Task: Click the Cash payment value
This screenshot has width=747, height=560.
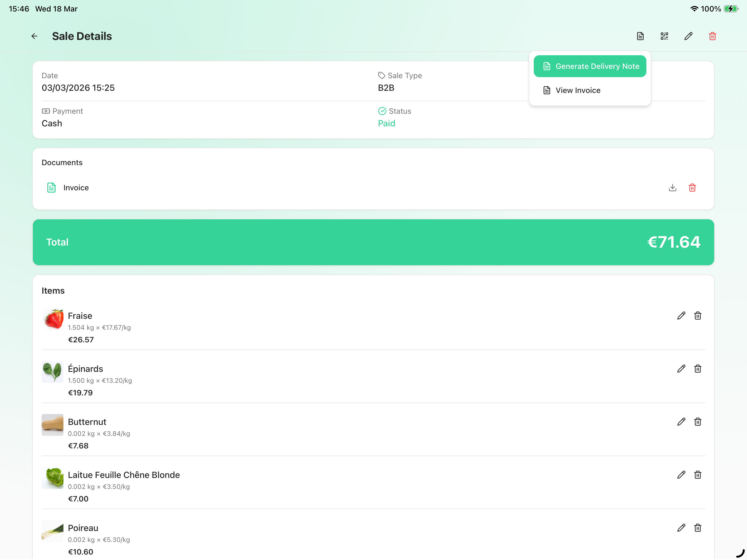Action: point(52,123)
